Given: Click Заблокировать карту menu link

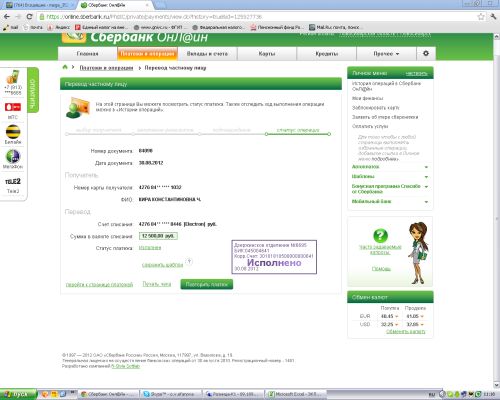Looking at the screenshot, I should tap(375, 108).
